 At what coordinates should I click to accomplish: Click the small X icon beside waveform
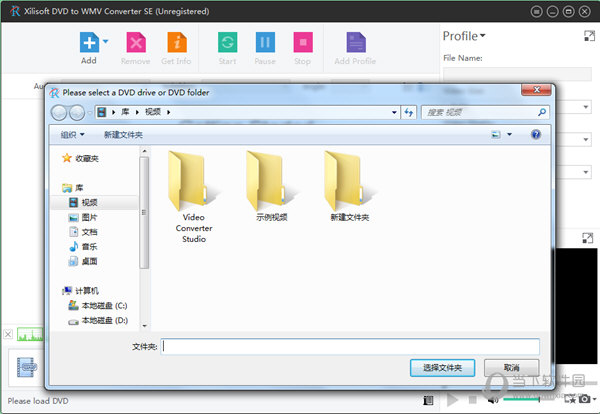click(x=8, y=334)
